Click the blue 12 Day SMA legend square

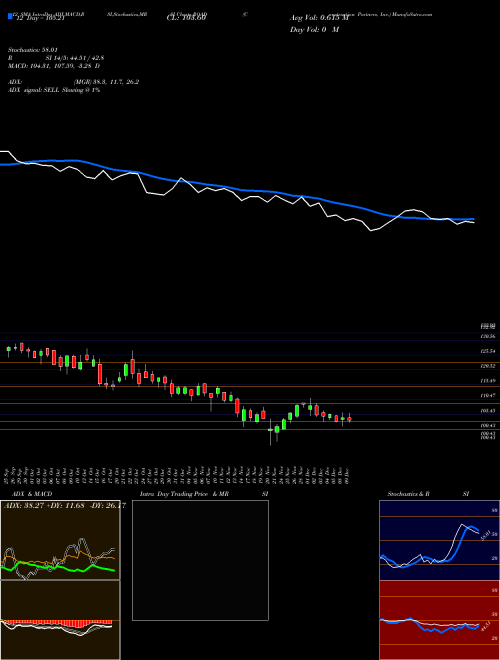[10, 17]
